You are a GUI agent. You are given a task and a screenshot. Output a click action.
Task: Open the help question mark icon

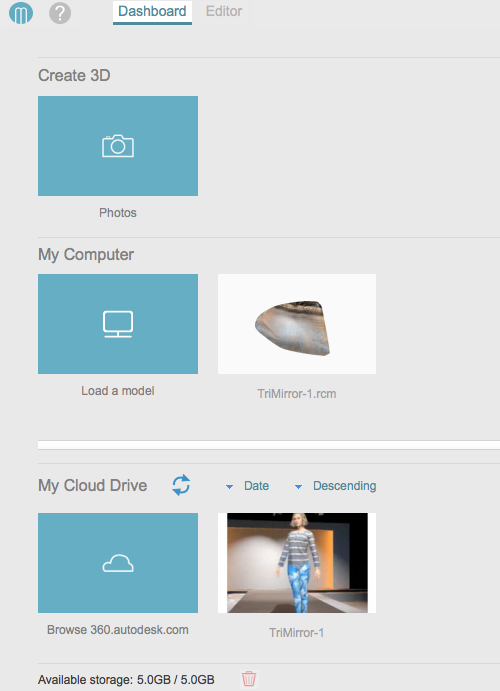[60, 13]
